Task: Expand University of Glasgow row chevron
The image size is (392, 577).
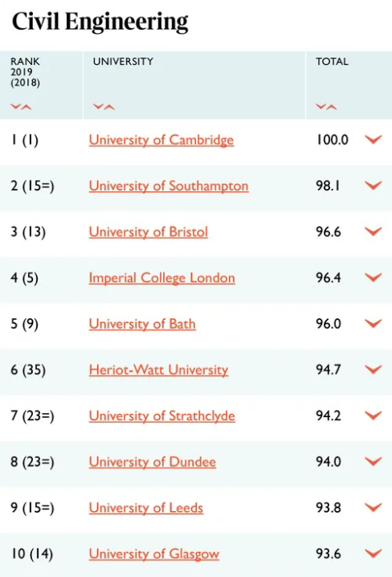Action: click(374, 554)
